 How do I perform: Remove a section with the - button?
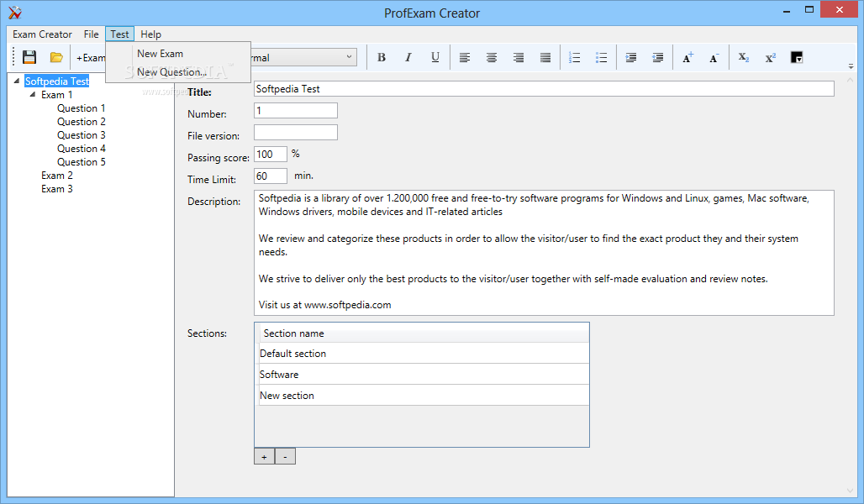pyautogui.click(x=285, y=457)
